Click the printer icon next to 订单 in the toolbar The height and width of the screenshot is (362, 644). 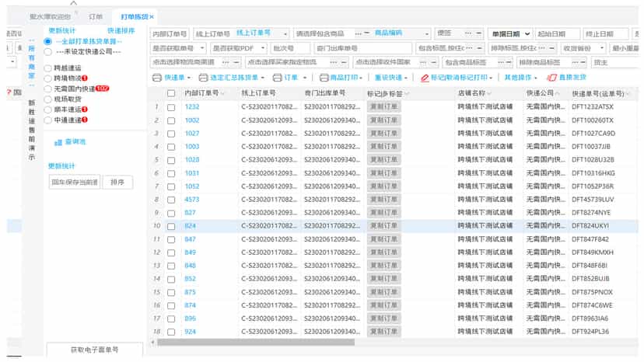277,78
